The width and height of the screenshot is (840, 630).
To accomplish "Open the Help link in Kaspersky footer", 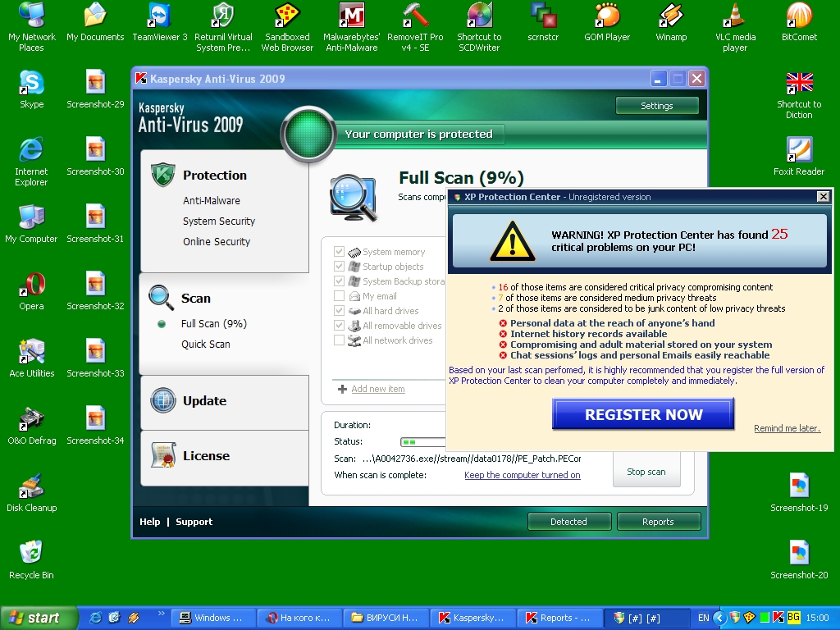I will 150,522.
